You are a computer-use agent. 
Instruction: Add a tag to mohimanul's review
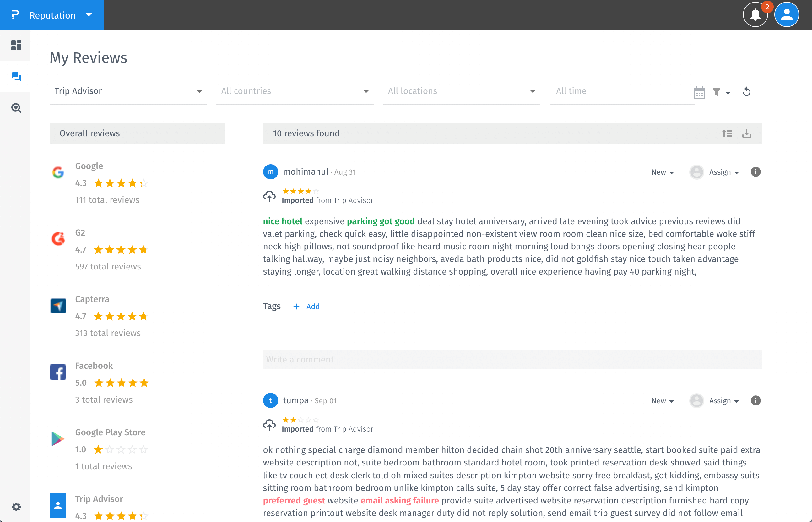pyautogui.click(x=307, y=307)
